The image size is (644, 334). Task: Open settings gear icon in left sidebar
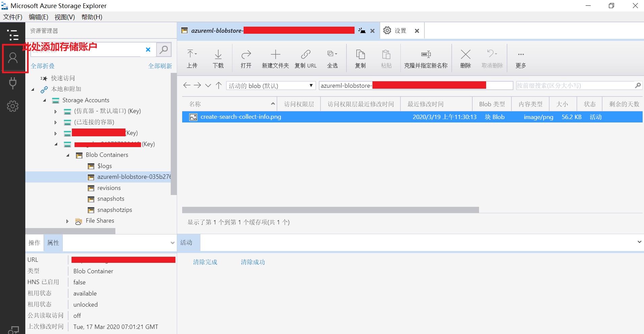point(13,106)
